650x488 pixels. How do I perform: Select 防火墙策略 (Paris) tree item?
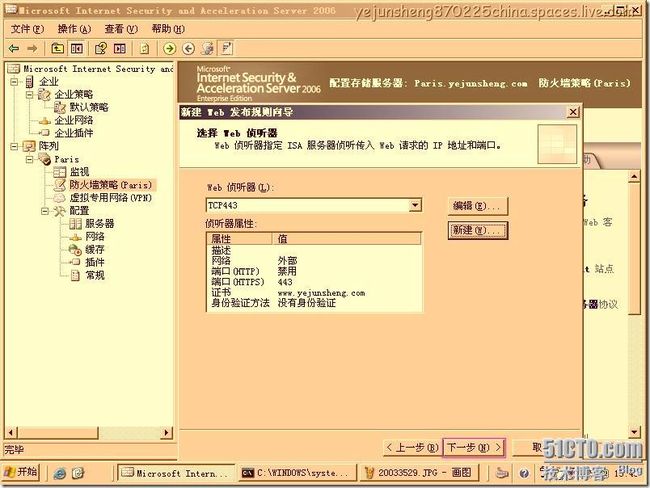110,185
